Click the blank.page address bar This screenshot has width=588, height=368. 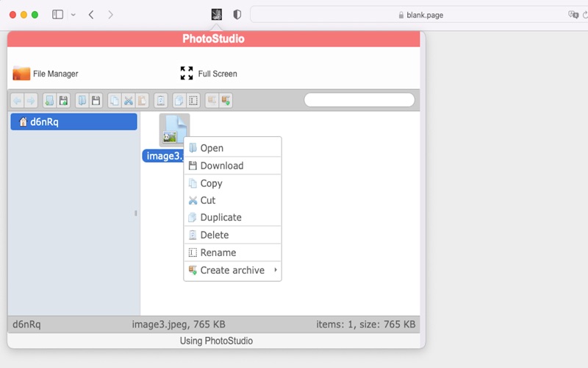coord(420,15)
